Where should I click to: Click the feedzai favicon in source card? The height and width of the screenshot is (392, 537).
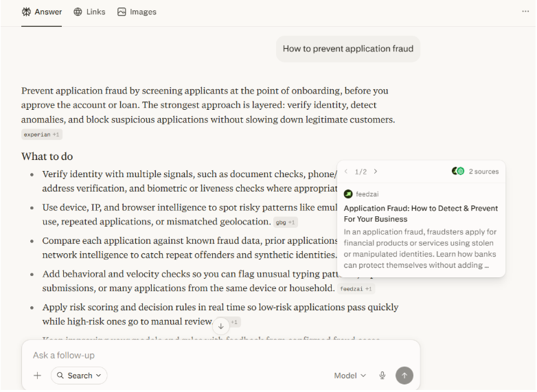(x=348, y=194)
